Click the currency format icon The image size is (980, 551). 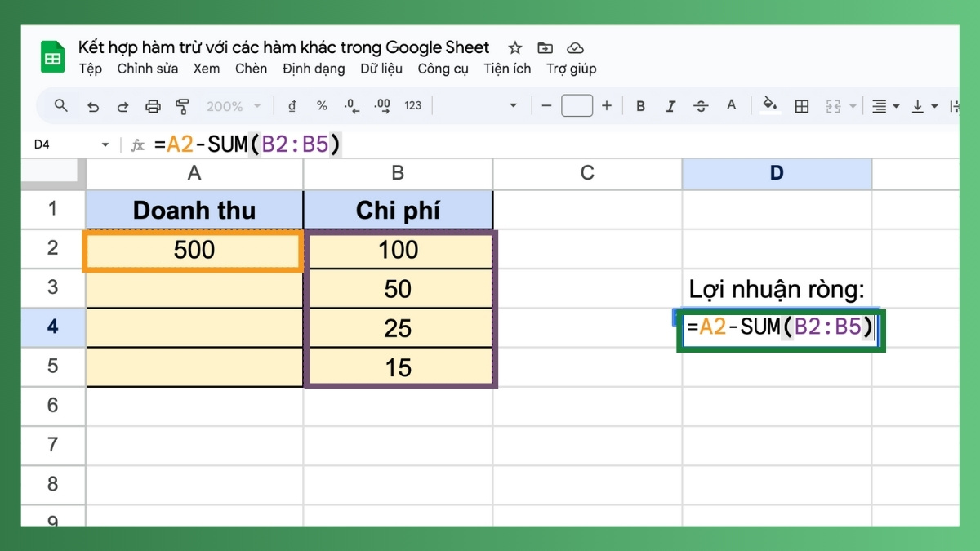pyautogui.click(x=292, y=105)
